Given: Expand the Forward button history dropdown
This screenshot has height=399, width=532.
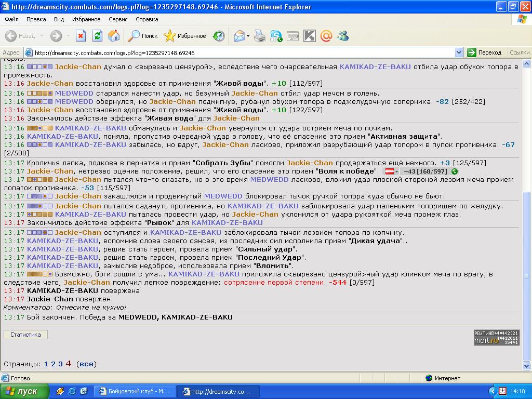Looking at the screenshot, I should (x=68, y=36).
